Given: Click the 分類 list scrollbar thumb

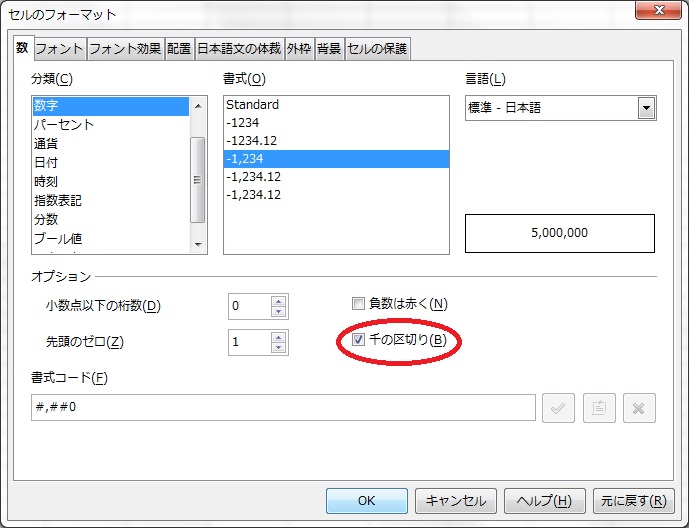Looking at the screenshot, I should [x=198, y=180].
